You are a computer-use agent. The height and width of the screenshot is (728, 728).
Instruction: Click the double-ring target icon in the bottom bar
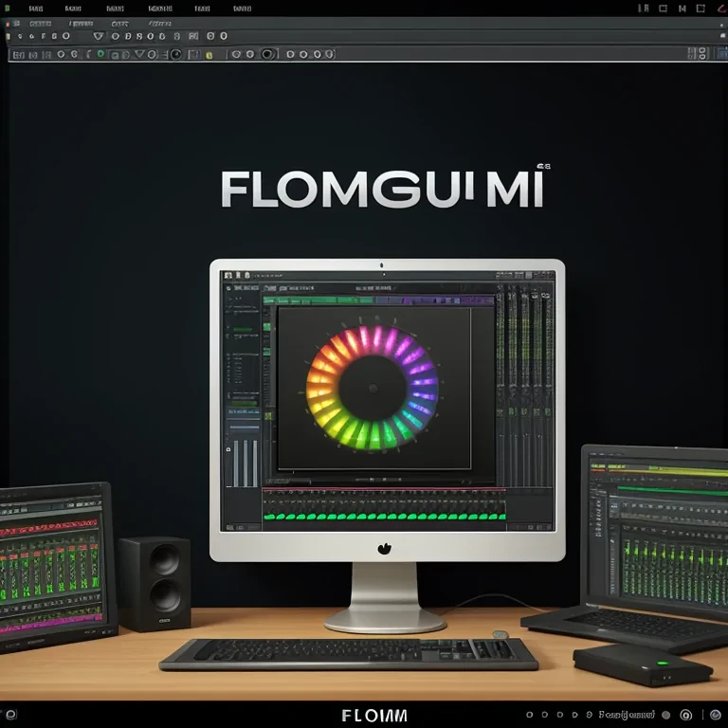[685, 715]
